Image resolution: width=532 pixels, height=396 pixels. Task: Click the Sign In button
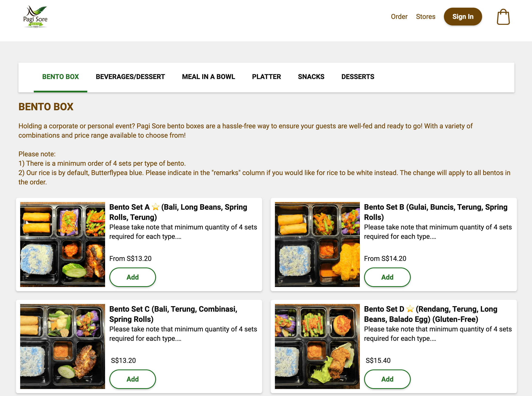point(463,17)
